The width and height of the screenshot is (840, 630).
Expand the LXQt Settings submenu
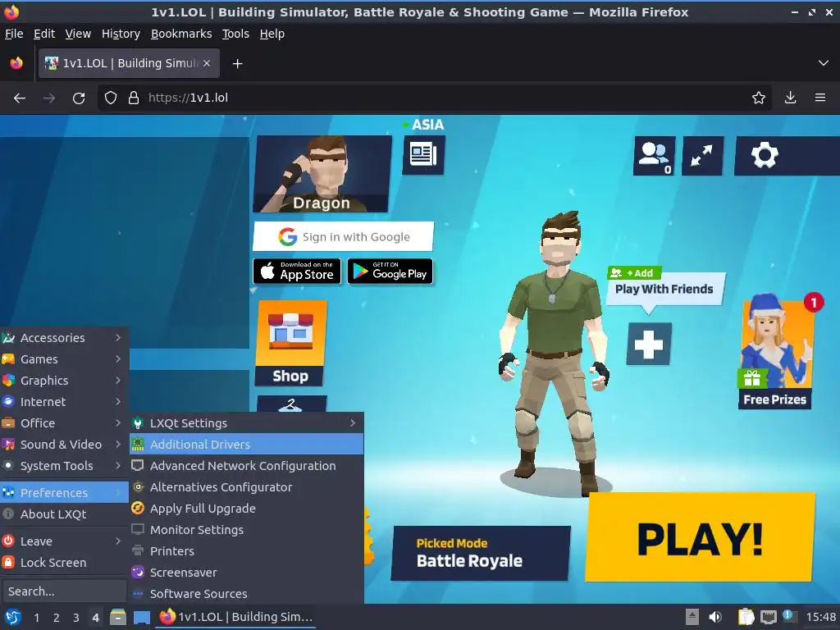point(246,423)
